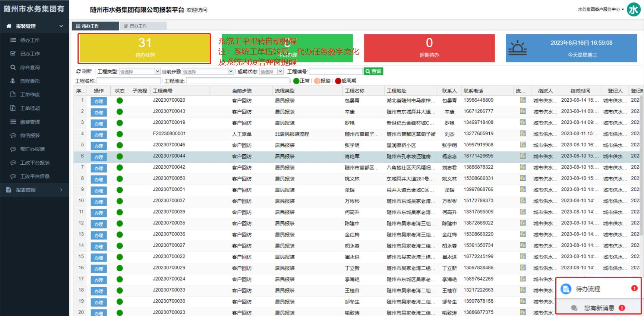Click the 工程名称 input field

click(129, 81)
